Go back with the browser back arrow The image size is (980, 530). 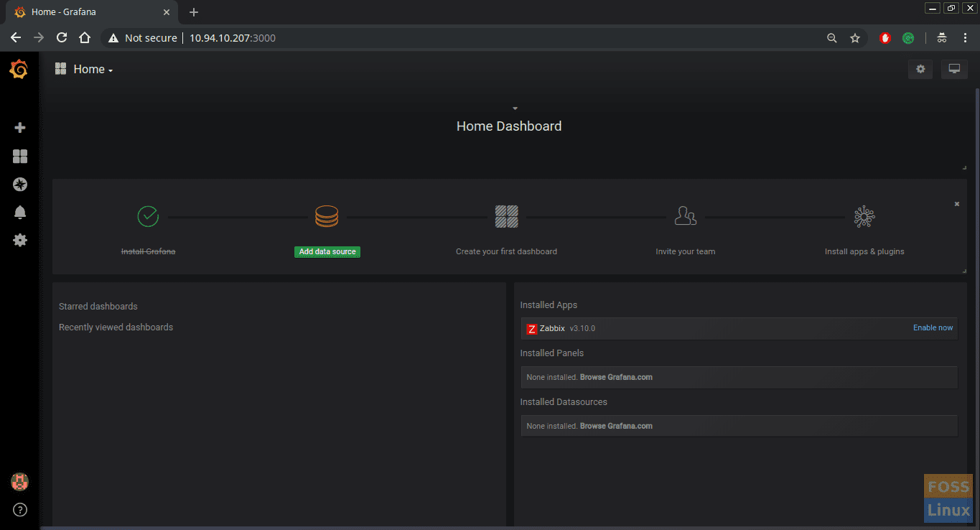[16, 38]
